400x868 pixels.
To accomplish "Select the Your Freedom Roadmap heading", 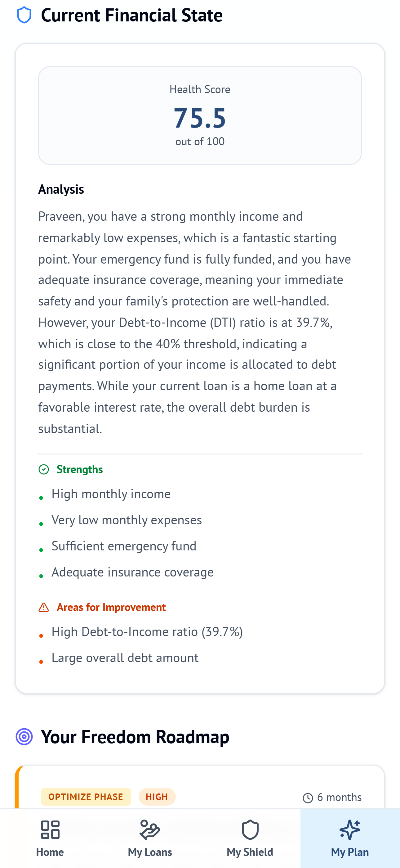I will [x=136, y=736].
